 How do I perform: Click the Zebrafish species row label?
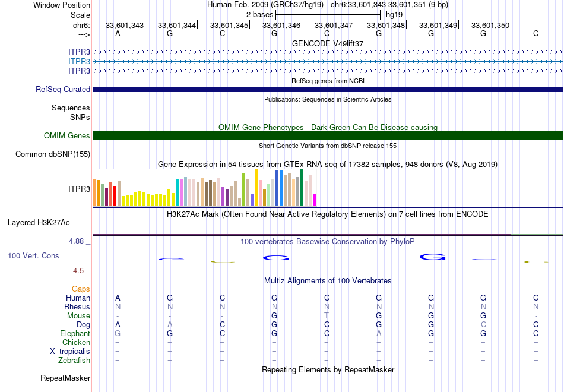tap(74, 360)
